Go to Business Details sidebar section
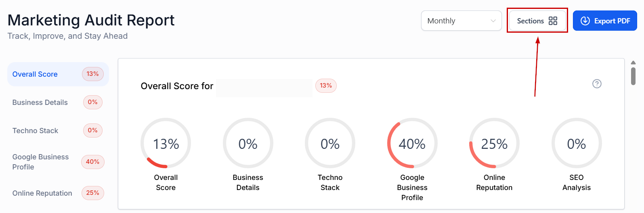 (x=40, y=102)
